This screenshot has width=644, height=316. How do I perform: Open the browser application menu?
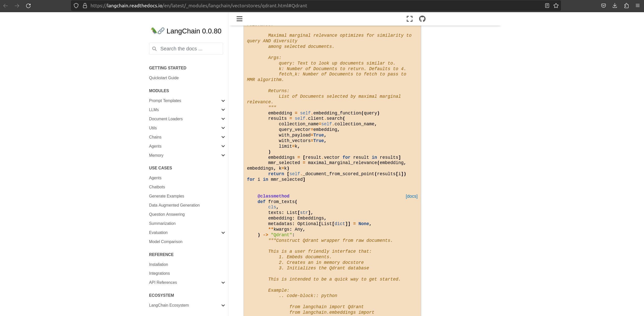(x=638, y=6)
